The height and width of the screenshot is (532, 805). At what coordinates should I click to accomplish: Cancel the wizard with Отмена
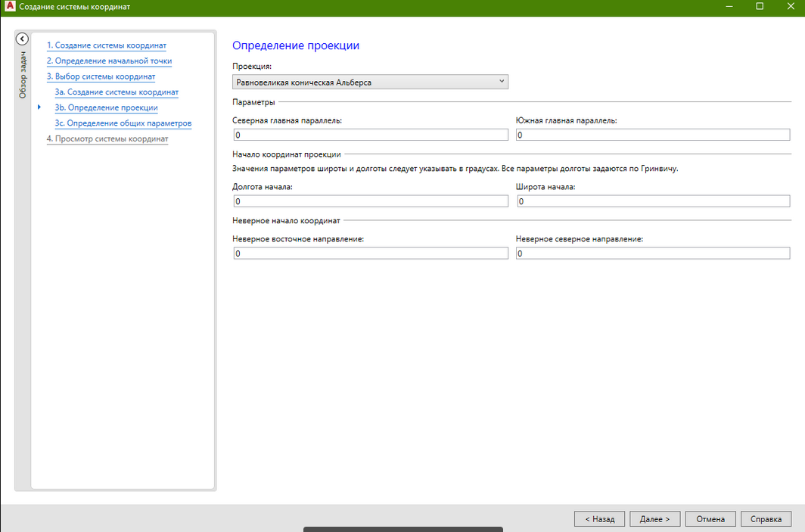pyautogui.click(x=710, y=519)
